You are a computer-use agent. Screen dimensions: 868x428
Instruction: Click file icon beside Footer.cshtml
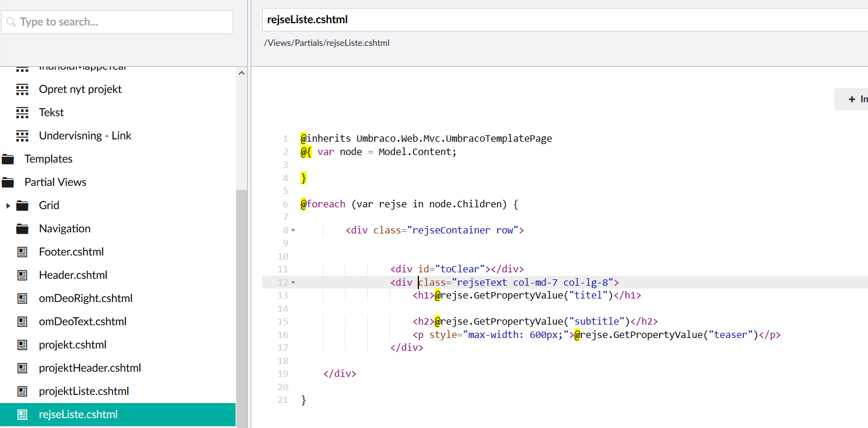pyautogui.click(x=22, y=252)
